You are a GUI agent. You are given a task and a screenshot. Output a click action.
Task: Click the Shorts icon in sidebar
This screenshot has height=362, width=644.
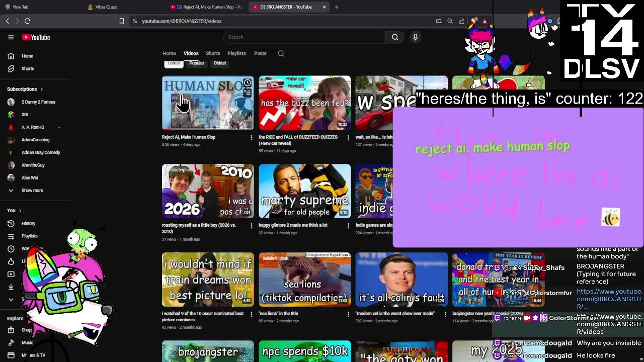coord(11,68)
